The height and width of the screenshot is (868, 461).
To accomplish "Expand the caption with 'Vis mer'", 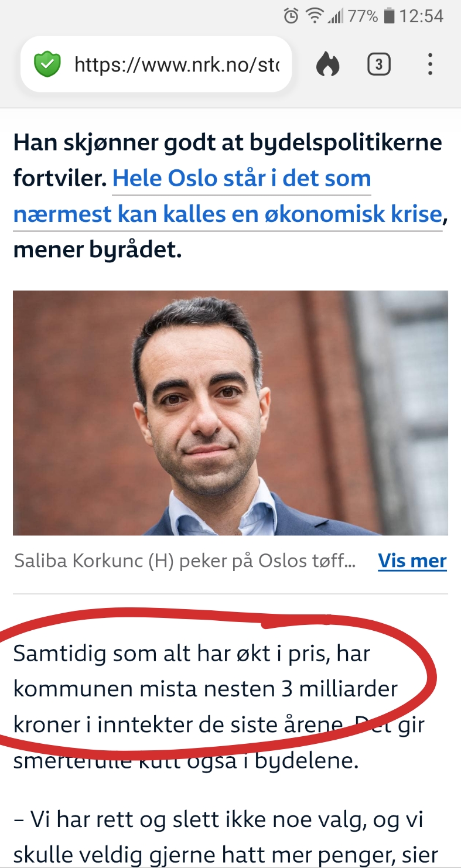I will coord(412,561).
